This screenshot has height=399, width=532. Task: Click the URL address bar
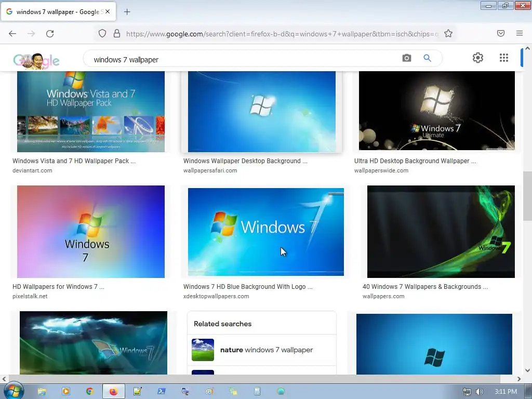coord(282,34)
